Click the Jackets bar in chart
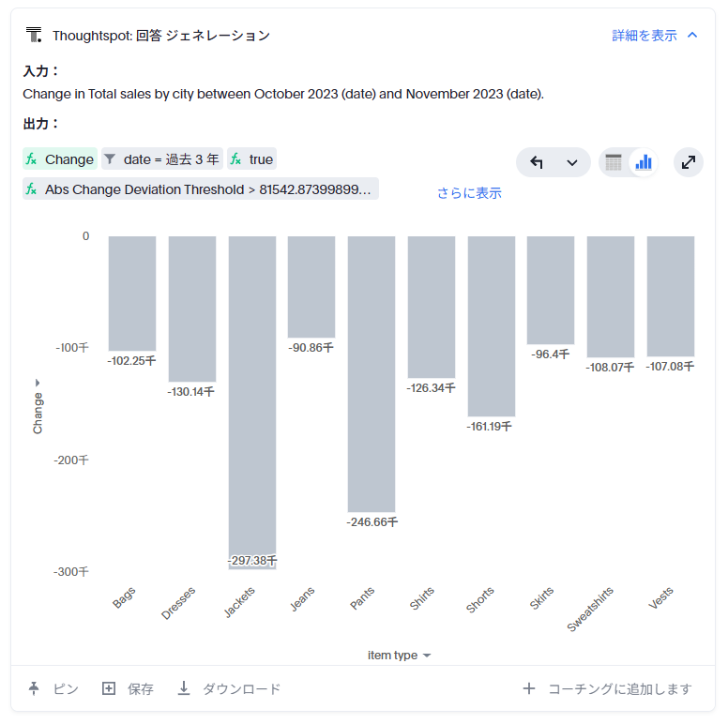Image resolution: width=728 pixels, height=724 pixels. (252, 394)
